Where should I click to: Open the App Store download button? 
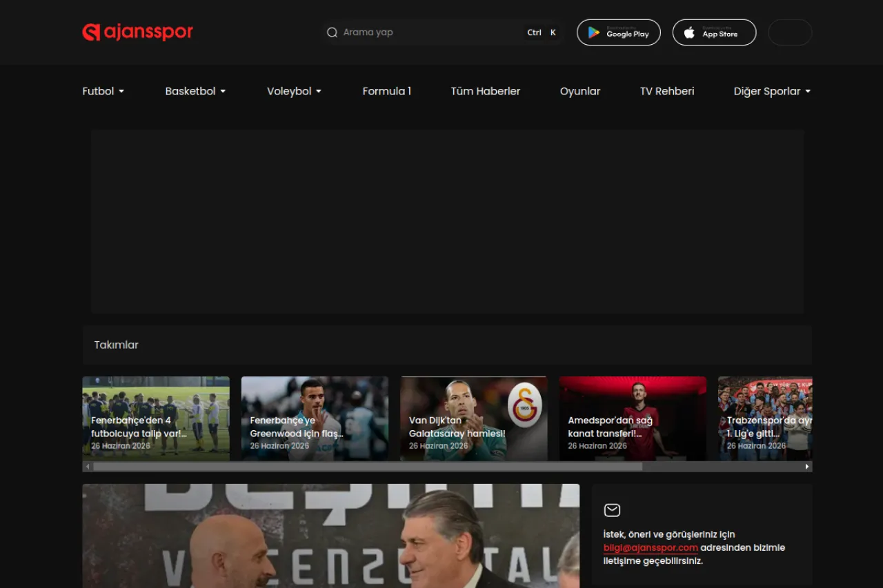point(714,32)
